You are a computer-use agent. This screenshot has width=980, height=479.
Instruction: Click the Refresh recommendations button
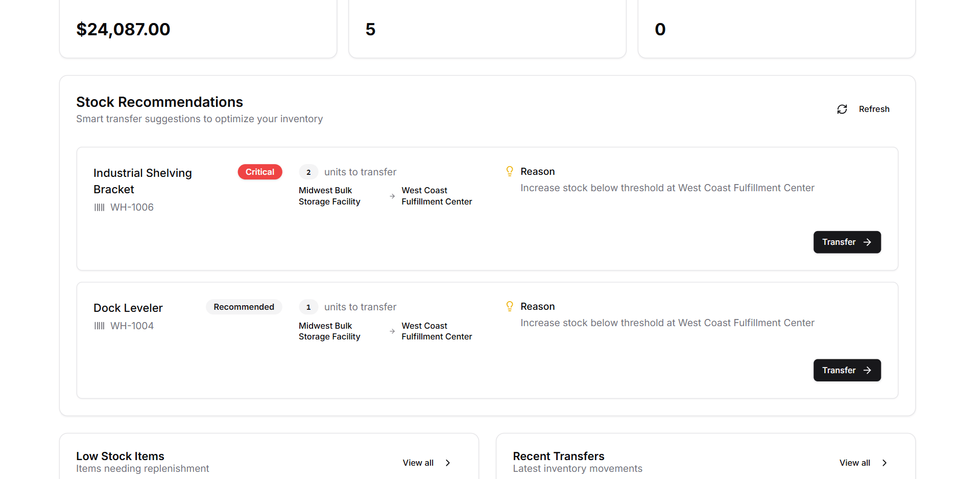pyautogui.click(x=863, y=109)
